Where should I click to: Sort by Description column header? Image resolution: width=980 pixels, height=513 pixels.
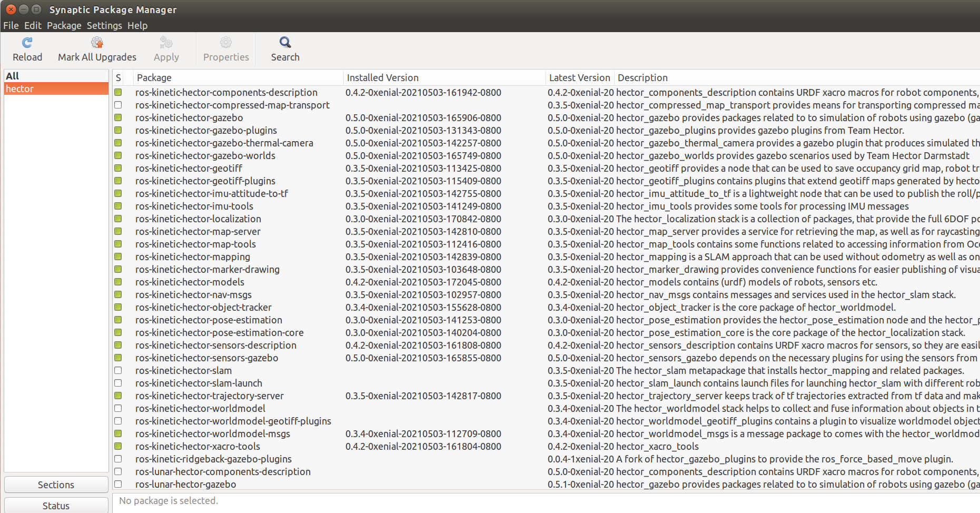(x=797, y=77)
